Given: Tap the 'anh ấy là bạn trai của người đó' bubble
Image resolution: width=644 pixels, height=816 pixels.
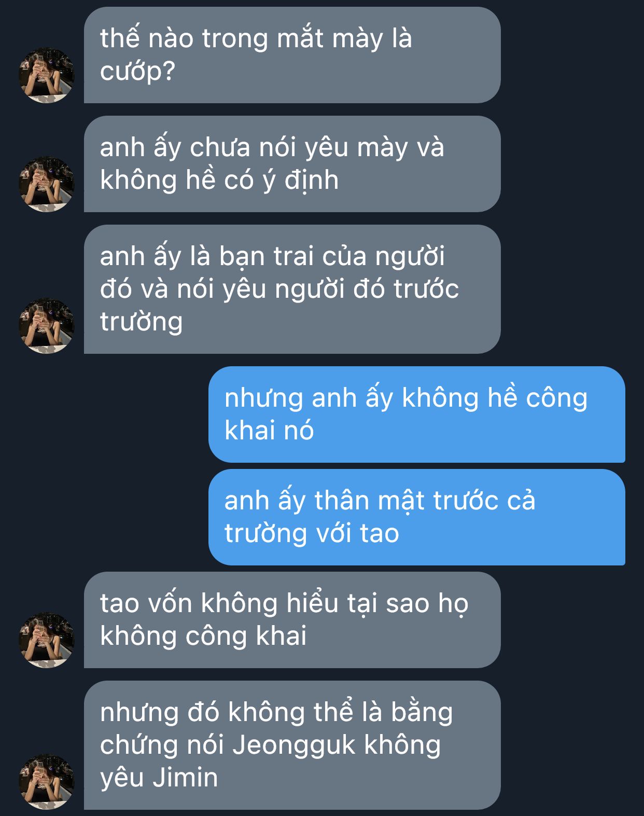Looking at the screenshot, I should [292, 289].
